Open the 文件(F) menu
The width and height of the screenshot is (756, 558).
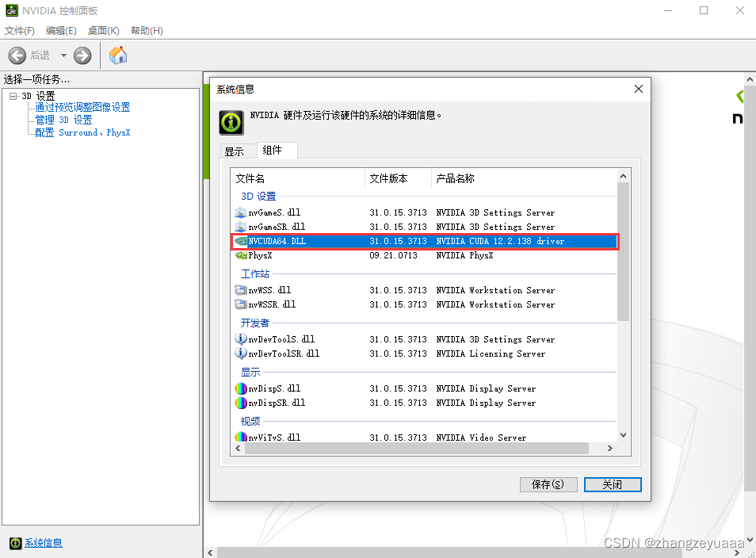pos(20,31)
